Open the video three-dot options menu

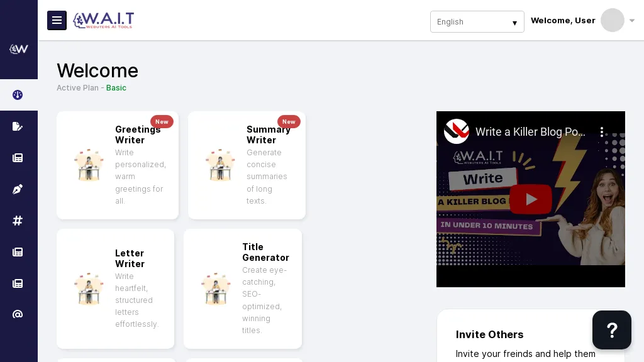click(602, 132)
